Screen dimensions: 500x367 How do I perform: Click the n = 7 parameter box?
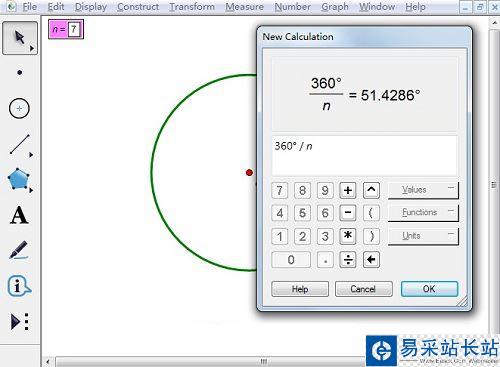point(66,29)
